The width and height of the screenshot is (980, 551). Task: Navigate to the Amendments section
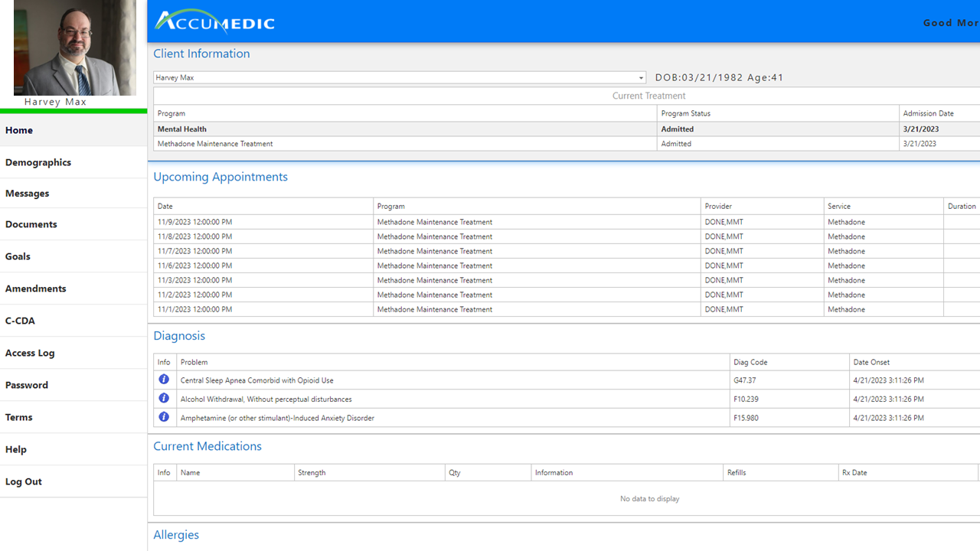[x=34, y=288]
